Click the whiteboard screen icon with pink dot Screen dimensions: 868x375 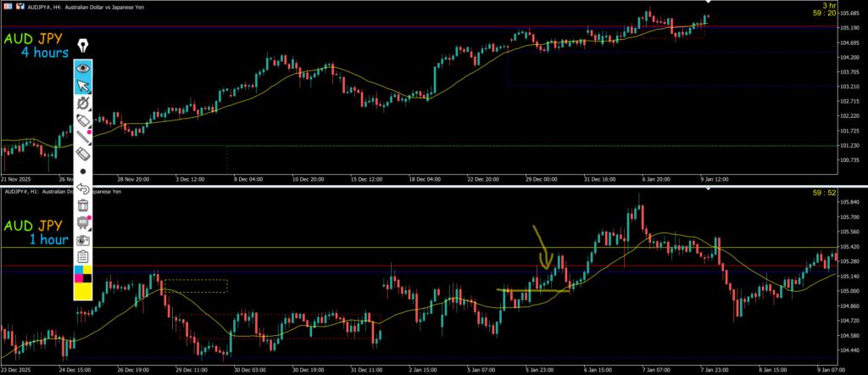pos(83,222)
